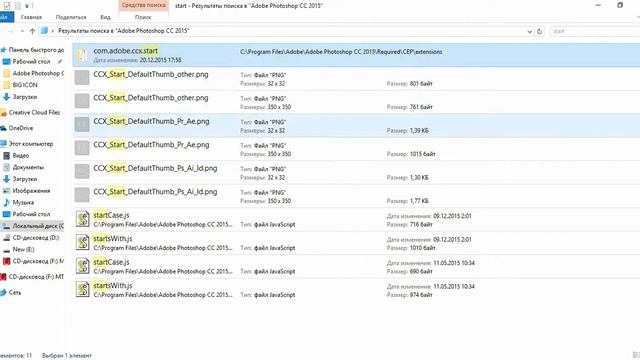Viewport: 640px width, 360px height.
Task: Select CCX_Start_DefaultThumb_Pr_Ae.png sized 32 x 32
Action: coord(356,125)
